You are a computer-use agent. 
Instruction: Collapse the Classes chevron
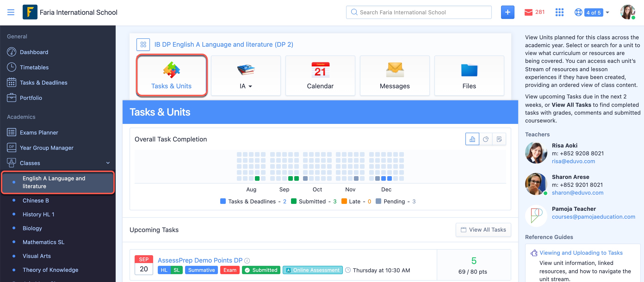tap(108, 163)
